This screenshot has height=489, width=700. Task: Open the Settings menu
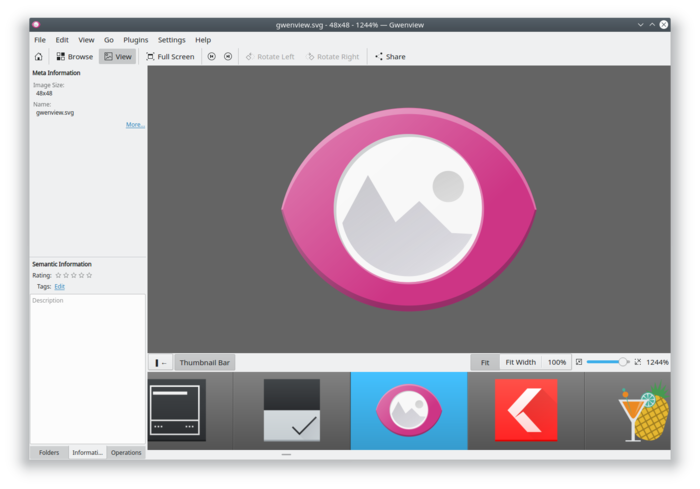(x=171, y=40)
